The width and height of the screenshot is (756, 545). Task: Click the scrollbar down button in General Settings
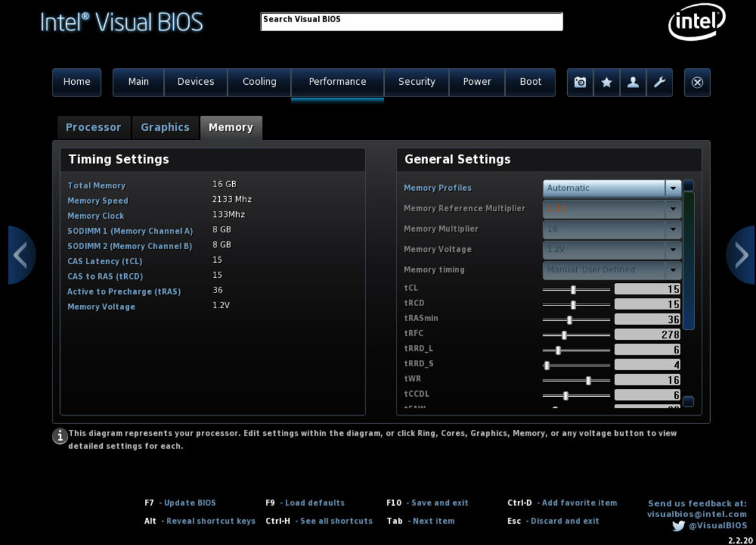pyautogui.click(x=689, y=401)
